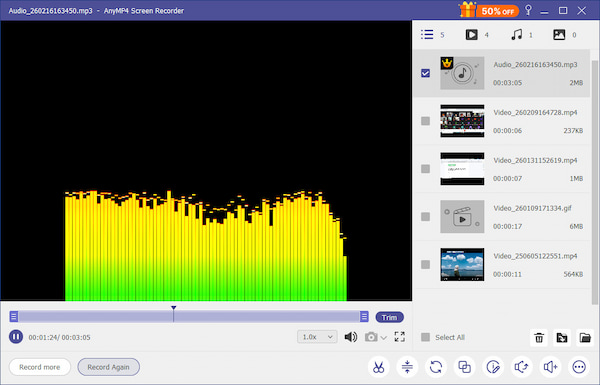This screenshot has height=385, width=600.
Task: Switch to video recordings tab
Action: pyautogui.click(x=471, y=35)
